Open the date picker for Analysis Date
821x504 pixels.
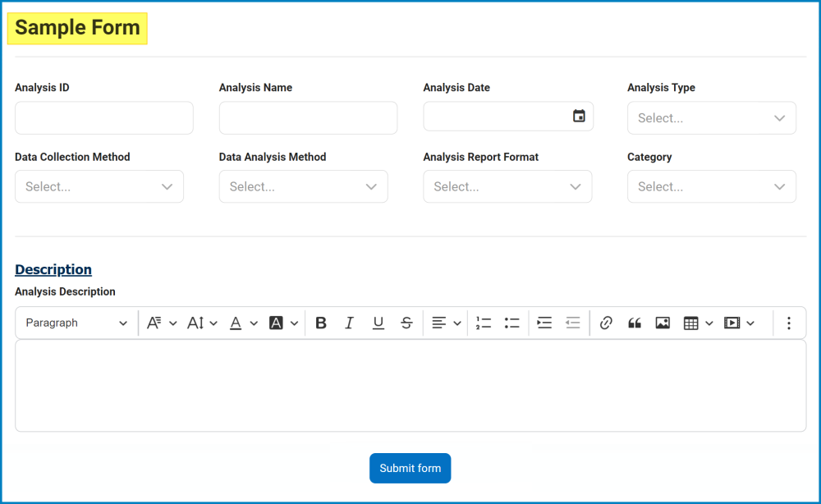coord(578,116)
